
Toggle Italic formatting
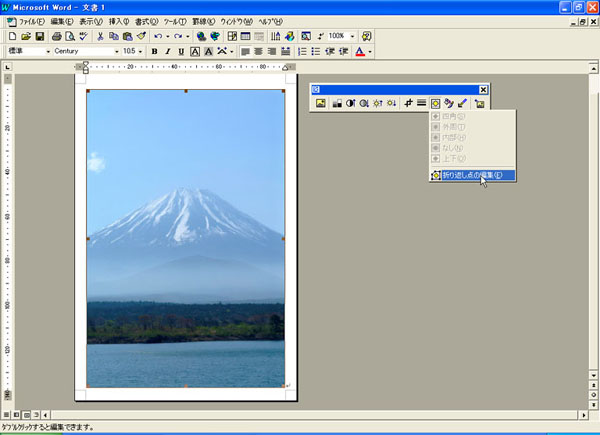coord(167,51)
